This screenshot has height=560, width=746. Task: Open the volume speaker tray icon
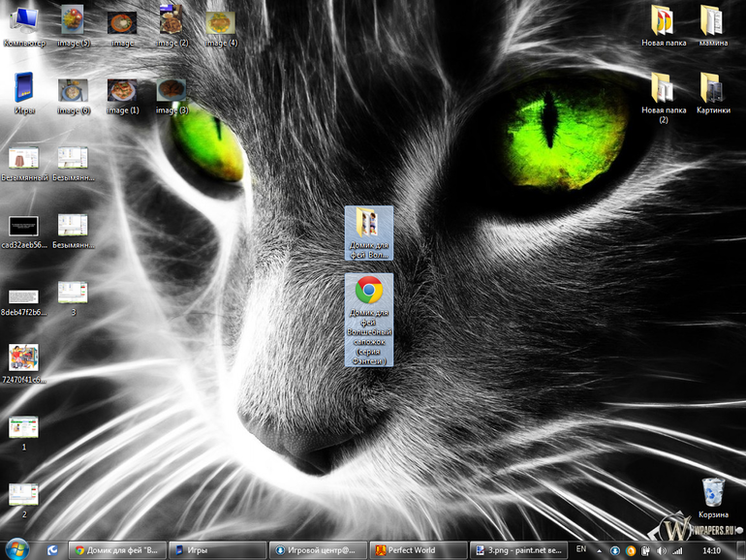click(x=662, y=551)
